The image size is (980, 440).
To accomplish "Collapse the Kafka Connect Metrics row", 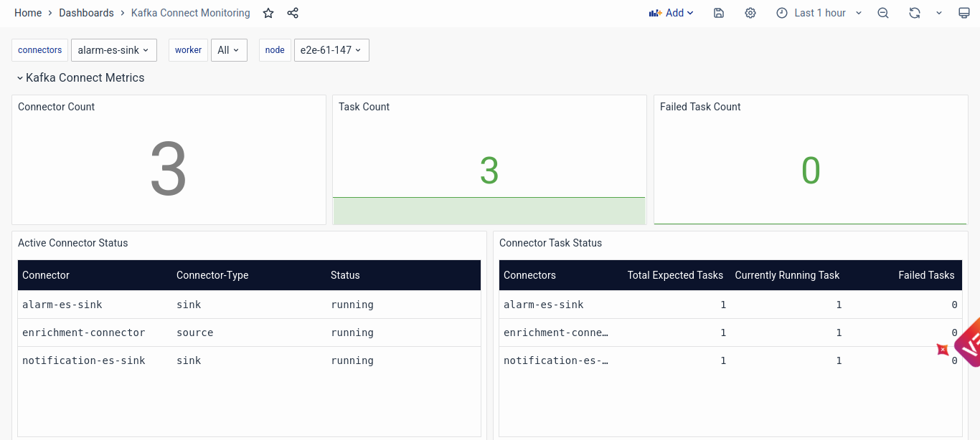I will (20, 78).
